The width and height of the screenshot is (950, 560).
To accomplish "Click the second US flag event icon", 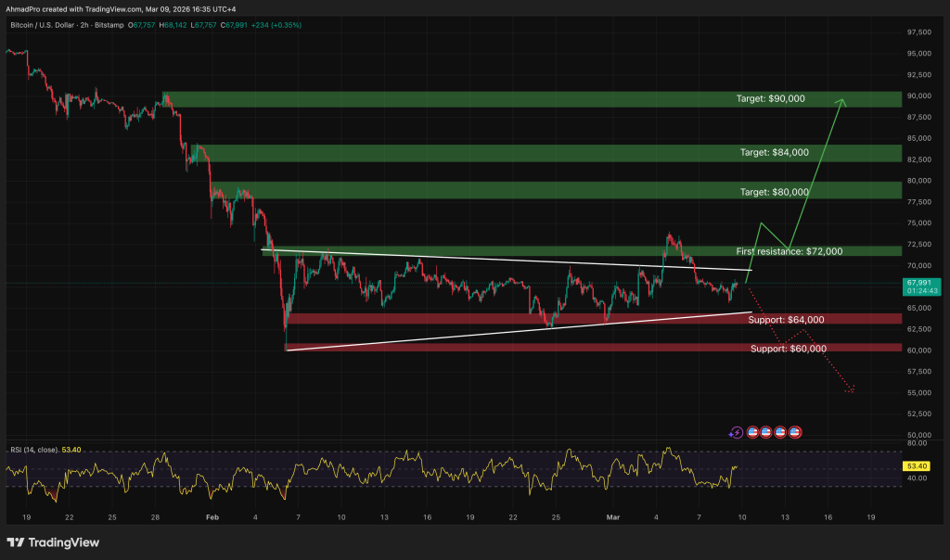I will click(764, 432).
